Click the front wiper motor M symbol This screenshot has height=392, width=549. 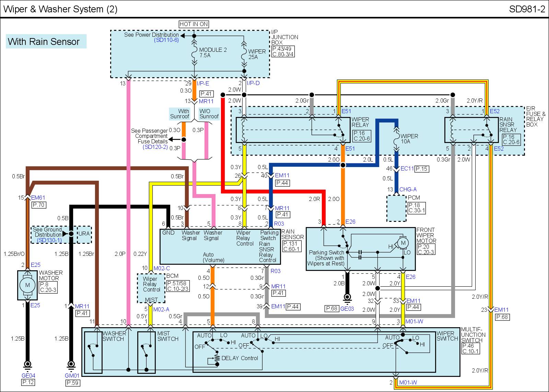click(403, 243)
